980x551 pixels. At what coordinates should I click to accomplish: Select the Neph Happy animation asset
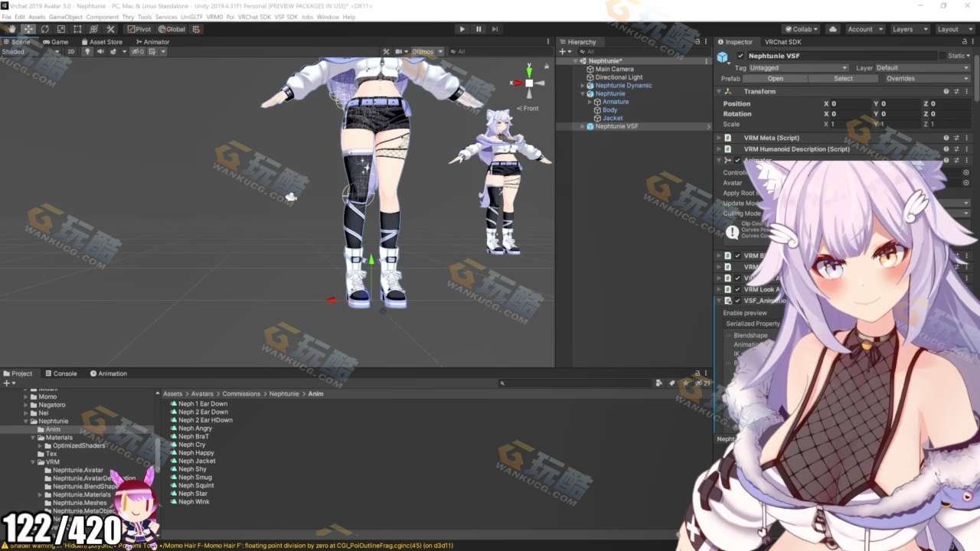(x=196, y=453)
